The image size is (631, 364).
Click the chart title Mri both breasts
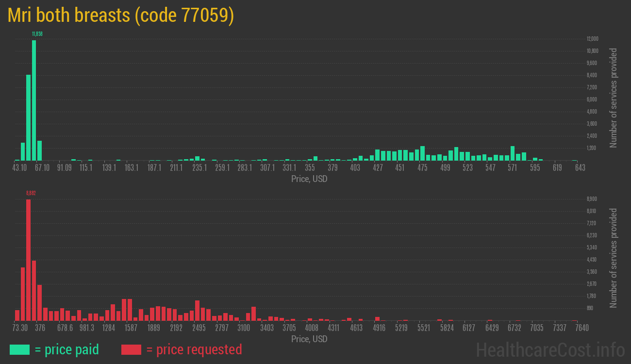tap(120, 16)
